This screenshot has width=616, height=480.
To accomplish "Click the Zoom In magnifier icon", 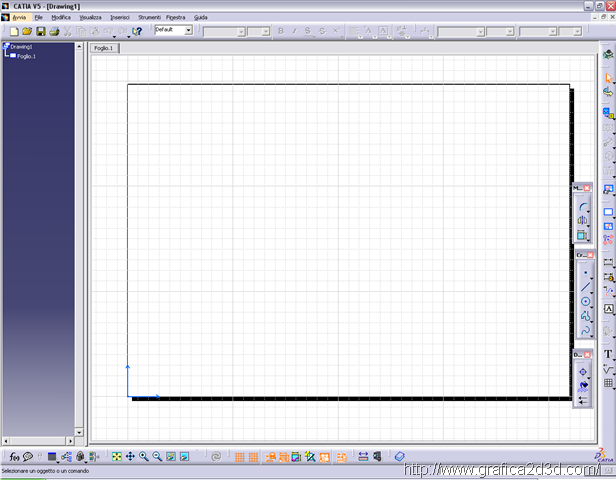I will pyautogui.click(x=144, y=457).
